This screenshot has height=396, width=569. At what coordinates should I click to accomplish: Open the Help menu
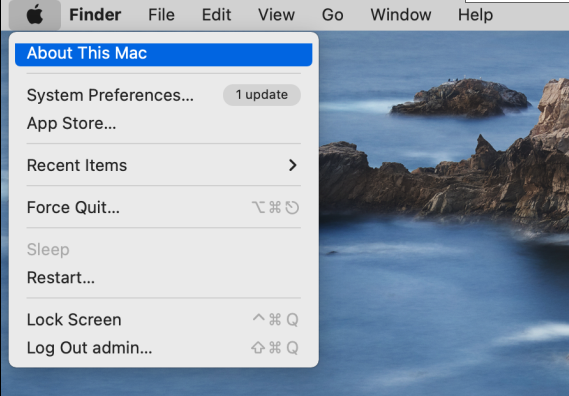pos(475,15)
